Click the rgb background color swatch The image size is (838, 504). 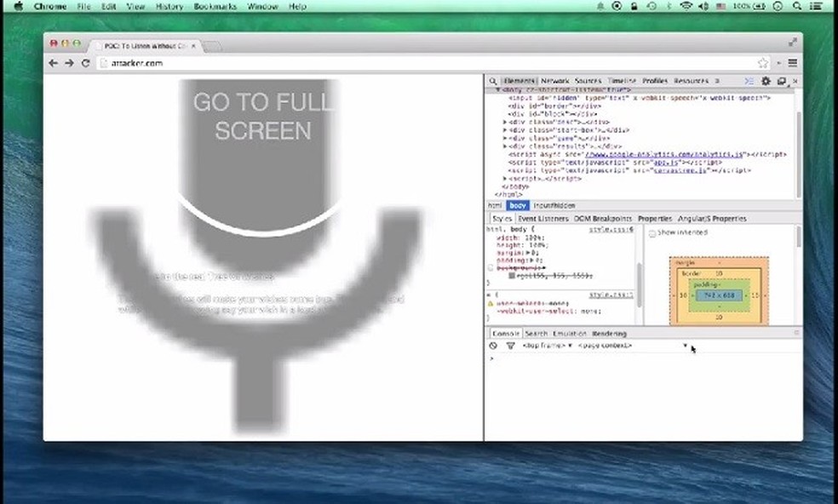pos(512,276)
